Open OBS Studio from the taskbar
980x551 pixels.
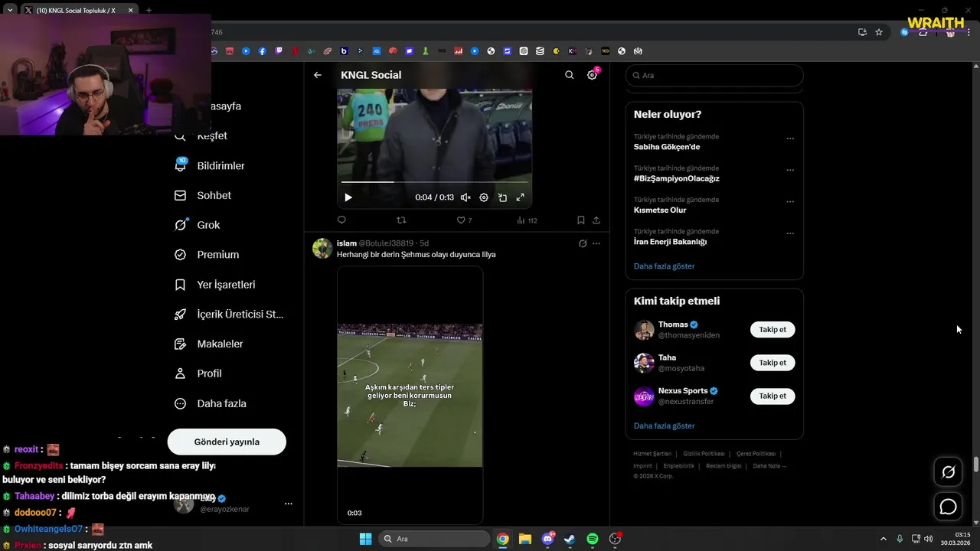coord(615,539)
